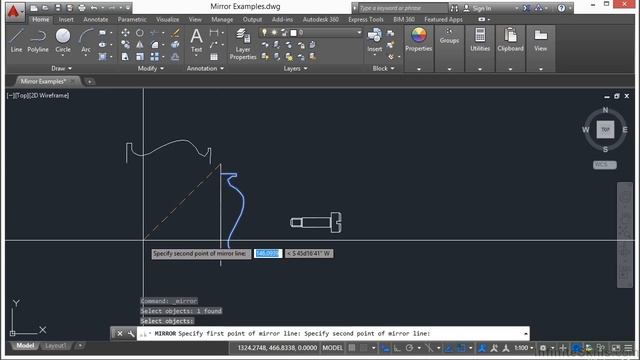This screenshot has height=360, width=640.
Task: Click the Move tool in Modify panel
Action: point(125,32)
